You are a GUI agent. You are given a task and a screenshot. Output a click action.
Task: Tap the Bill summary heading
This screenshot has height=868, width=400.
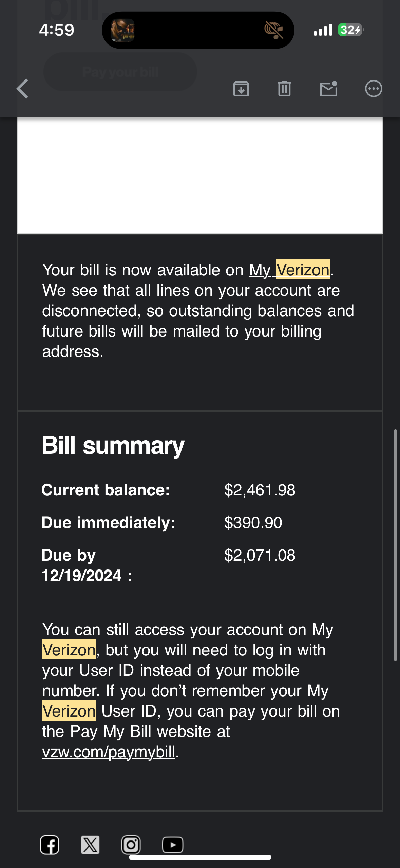[113, 446]
